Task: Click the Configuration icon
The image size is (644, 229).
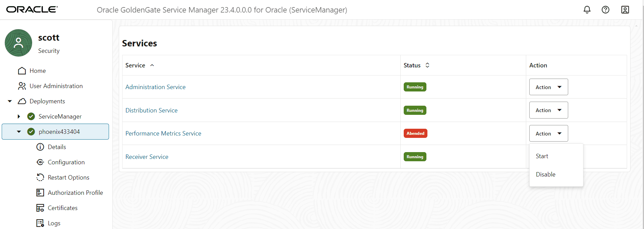Action: [40, 162]
